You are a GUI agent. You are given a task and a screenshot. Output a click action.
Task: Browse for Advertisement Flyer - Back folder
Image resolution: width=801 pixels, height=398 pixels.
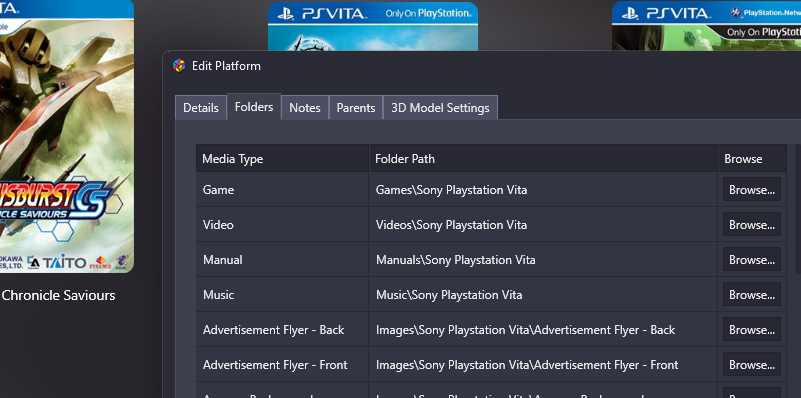click(x=752, y=330)
